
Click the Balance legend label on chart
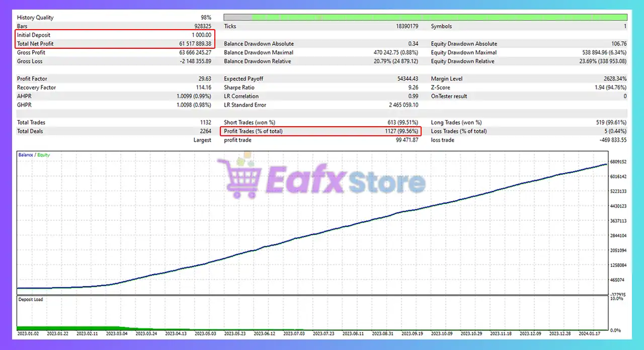pyautogui.click(x=26, y=155)
